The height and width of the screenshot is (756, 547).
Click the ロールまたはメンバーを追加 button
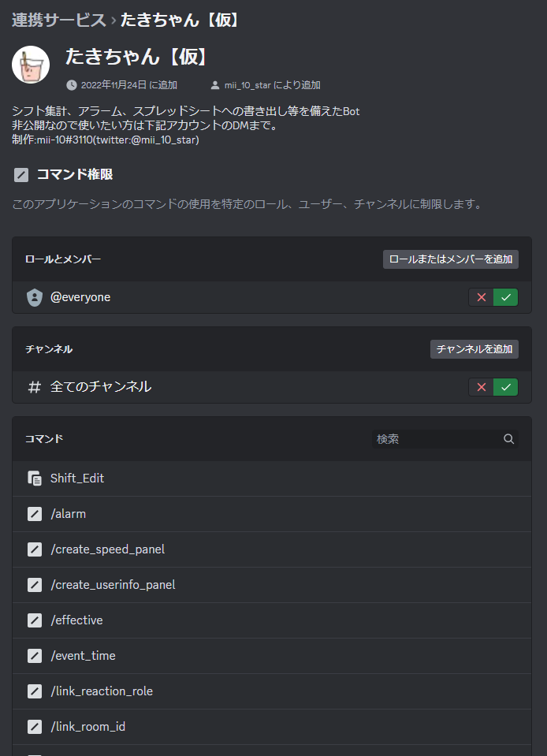[451, 259]
